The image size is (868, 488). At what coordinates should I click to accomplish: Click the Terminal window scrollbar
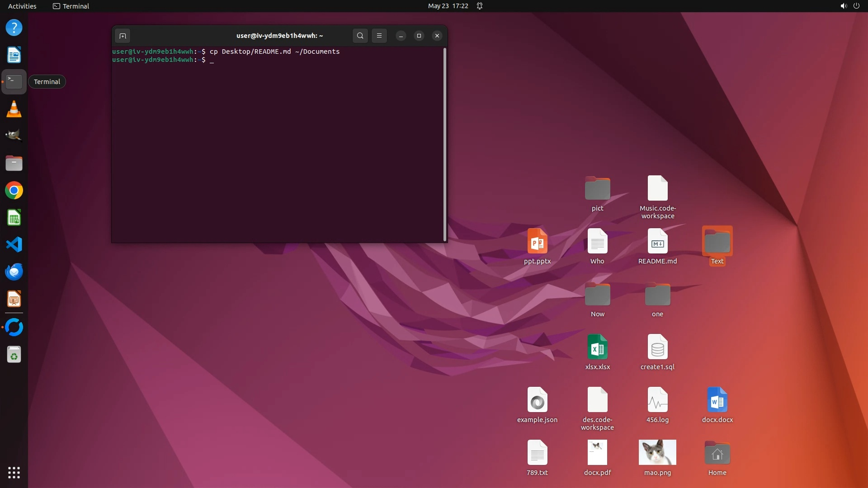point(445,145)
